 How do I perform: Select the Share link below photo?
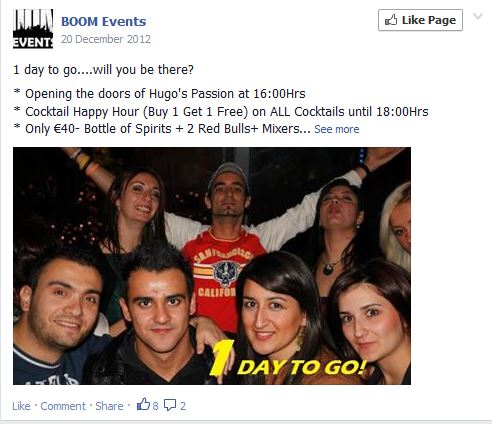109,406
